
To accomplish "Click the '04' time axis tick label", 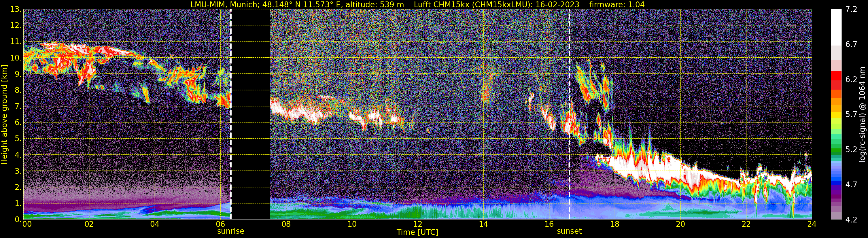I will tap(155, 224).
